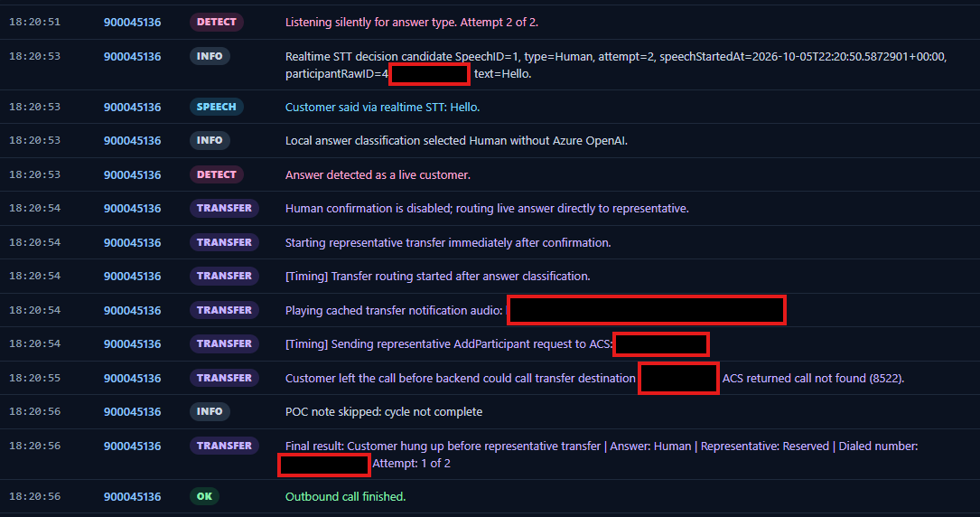Open ID 900045136 on the 'Answer detected' row
980x517 pixels.
click(x=133, y=175)
